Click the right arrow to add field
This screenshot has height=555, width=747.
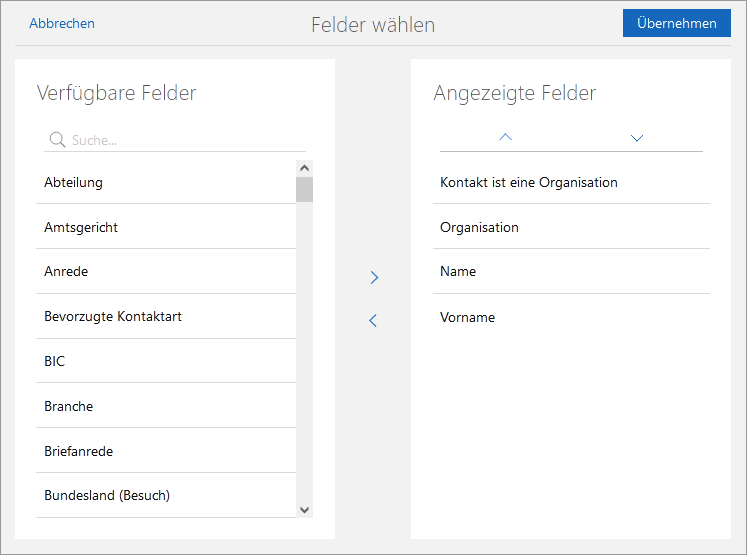point(374,278)
